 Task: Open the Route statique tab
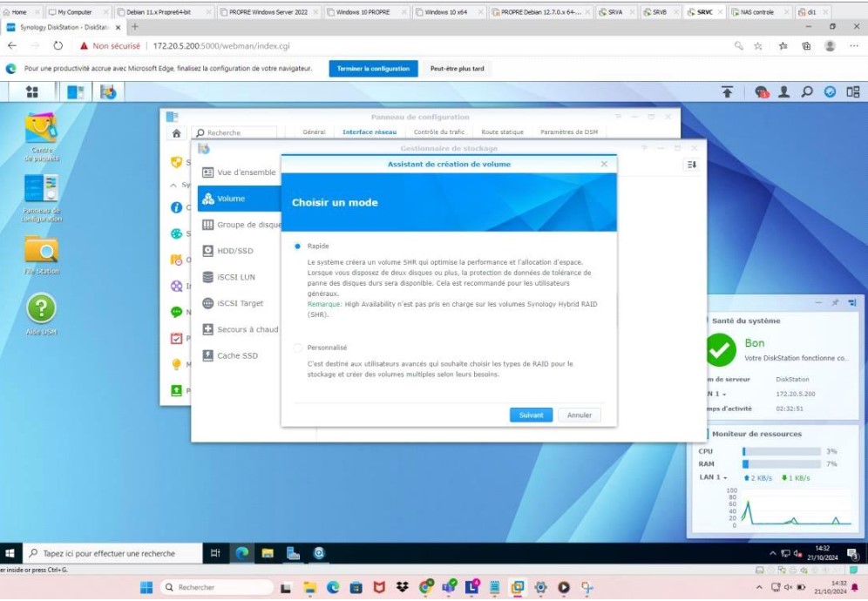click(502, 132)
